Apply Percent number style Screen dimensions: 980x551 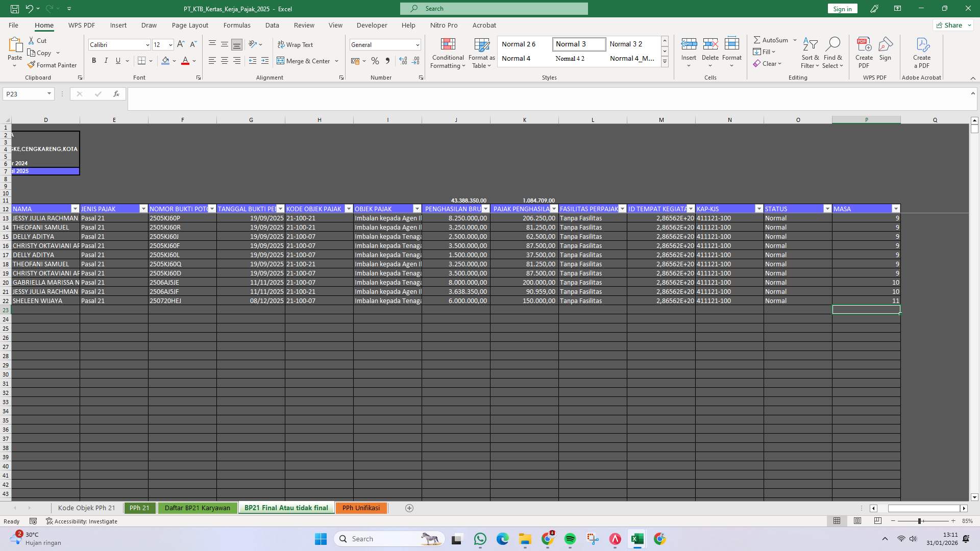375,61
